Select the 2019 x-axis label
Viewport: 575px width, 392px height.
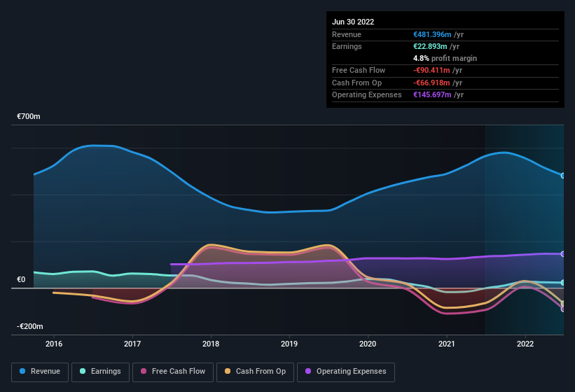pos(289,344)
